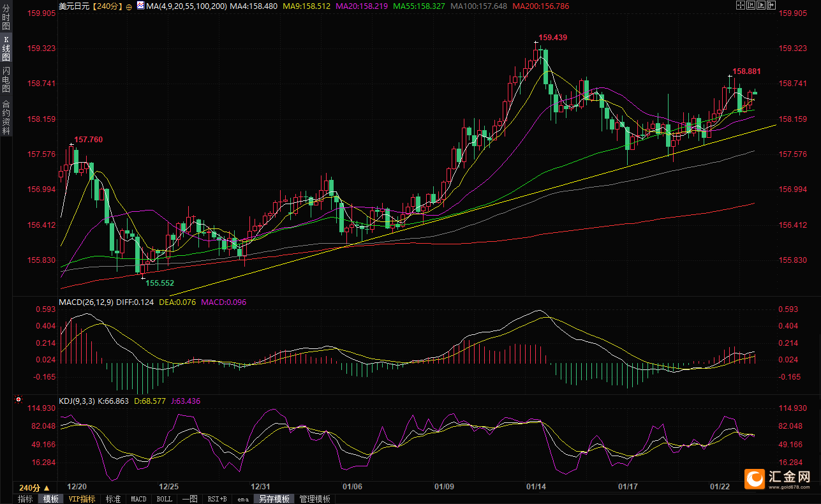Click the step-back chart icon at top right

(751, 6)
